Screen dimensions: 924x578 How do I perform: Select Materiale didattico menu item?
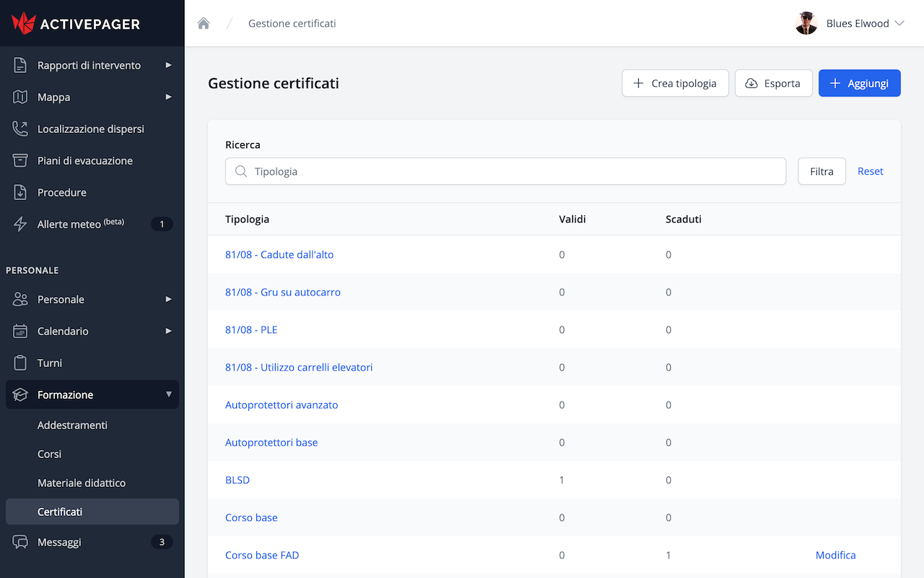tap(82, 483)
